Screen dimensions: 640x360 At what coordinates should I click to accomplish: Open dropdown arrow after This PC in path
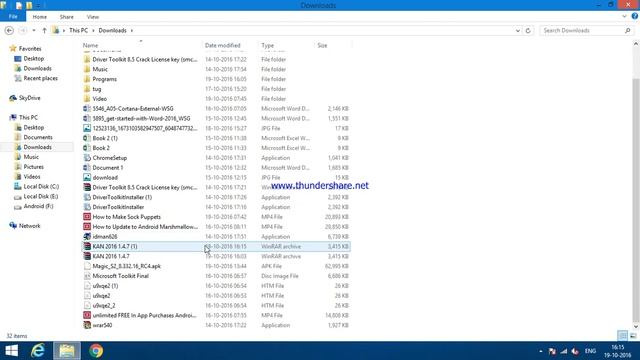tap(93, 31)
